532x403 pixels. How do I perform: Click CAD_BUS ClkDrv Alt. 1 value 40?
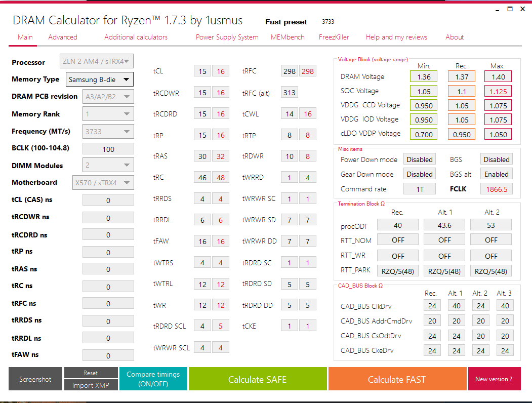pos(457,306)
